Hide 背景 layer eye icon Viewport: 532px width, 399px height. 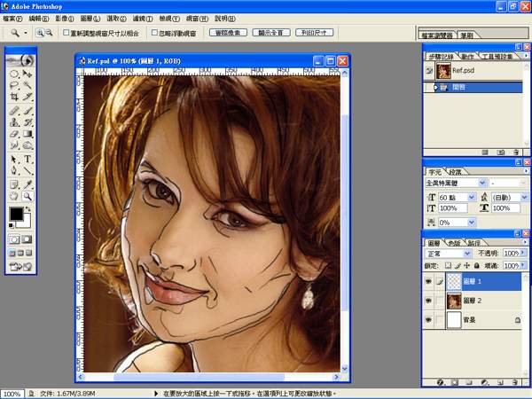428,319
